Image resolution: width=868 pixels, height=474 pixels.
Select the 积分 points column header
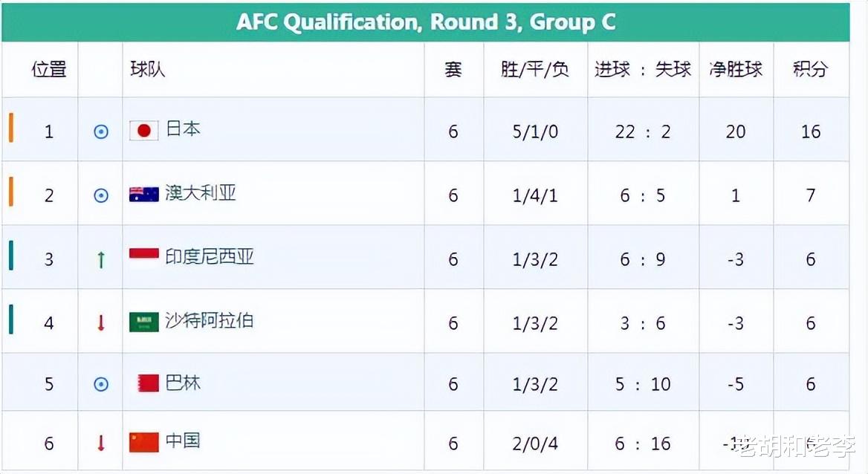coord(811,69)
